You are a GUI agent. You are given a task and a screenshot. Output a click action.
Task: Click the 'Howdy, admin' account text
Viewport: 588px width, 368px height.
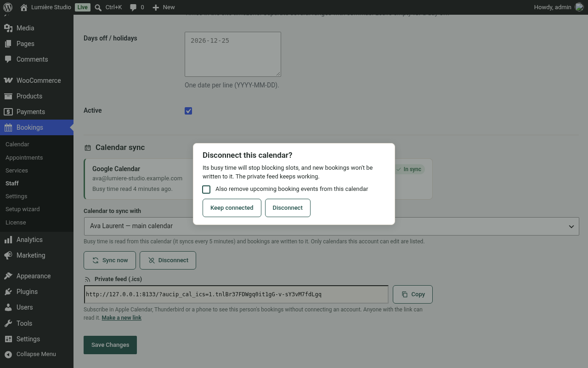click(x=553, y=7)
